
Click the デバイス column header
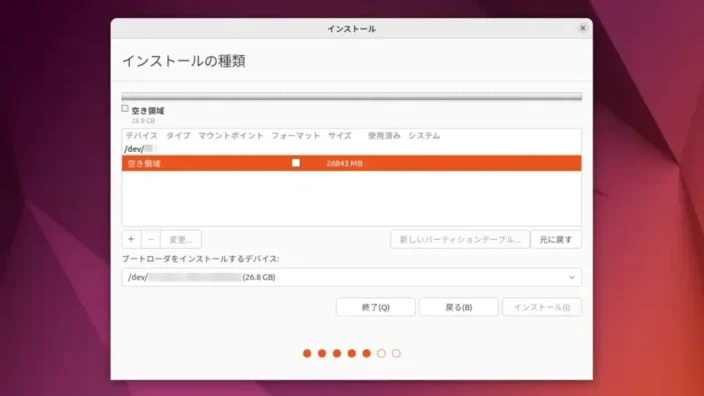[141, 136]
